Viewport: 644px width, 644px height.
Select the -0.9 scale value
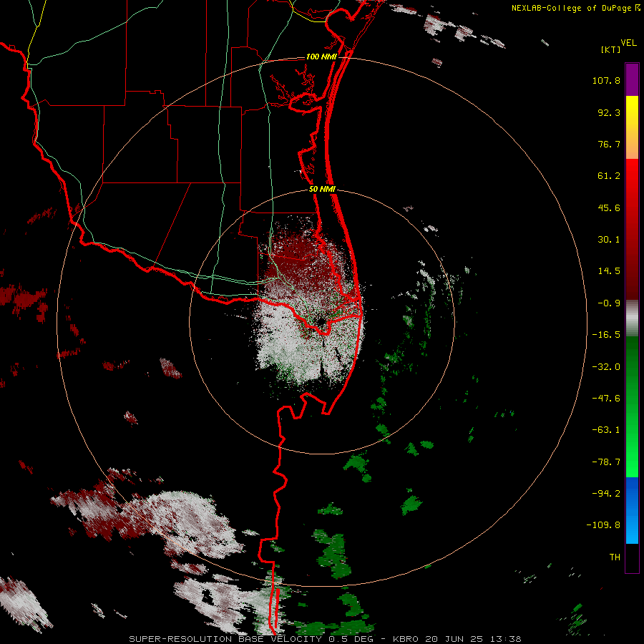click(x=609, y=303)
